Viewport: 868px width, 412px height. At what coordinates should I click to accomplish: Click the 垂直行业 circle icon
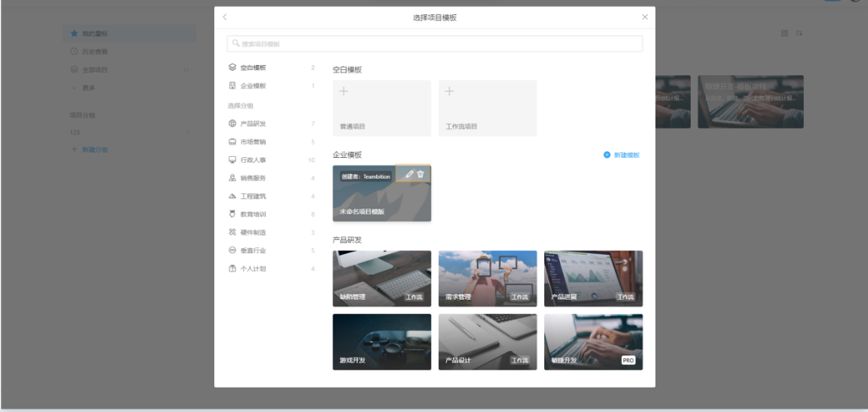[x=232, y=250]
